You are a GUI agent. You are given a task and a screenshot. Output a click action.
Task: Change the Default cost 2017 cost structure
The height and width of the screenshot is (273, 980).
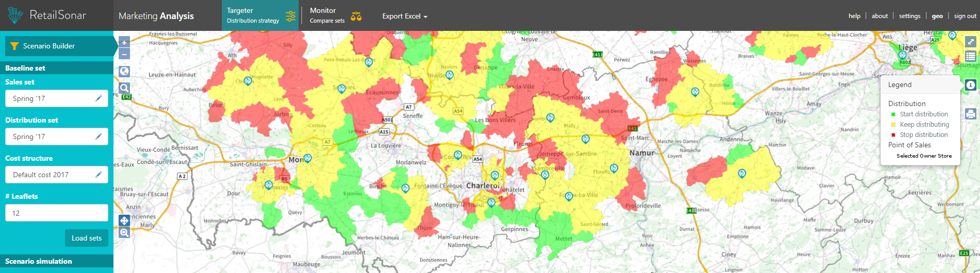(57, 175)
